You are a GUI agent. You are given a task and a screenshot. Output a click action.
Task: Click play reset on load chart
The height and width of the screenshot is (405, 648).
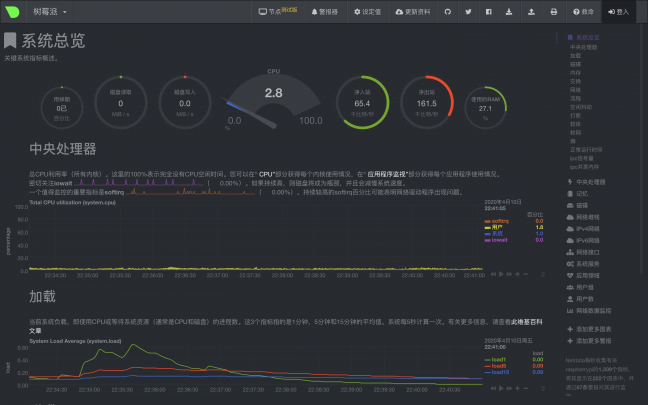[501, 388]
